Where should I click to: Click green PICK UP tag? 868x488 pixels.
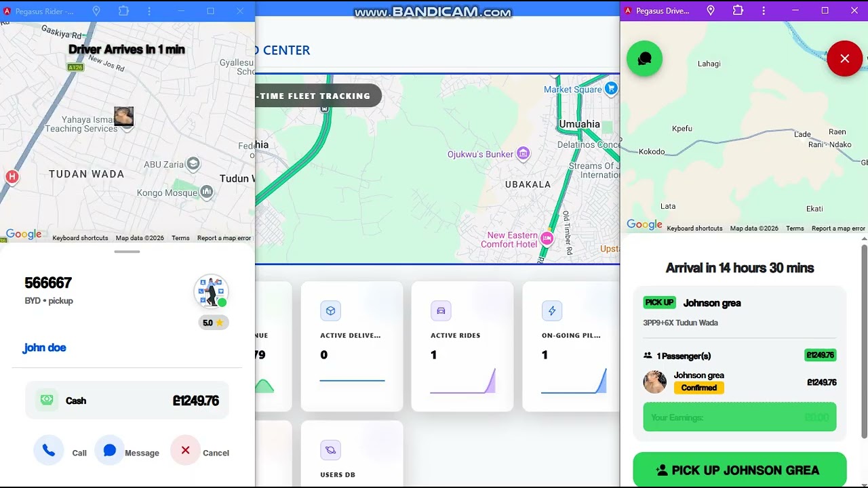pyautogui.click(x=659, y=302)
